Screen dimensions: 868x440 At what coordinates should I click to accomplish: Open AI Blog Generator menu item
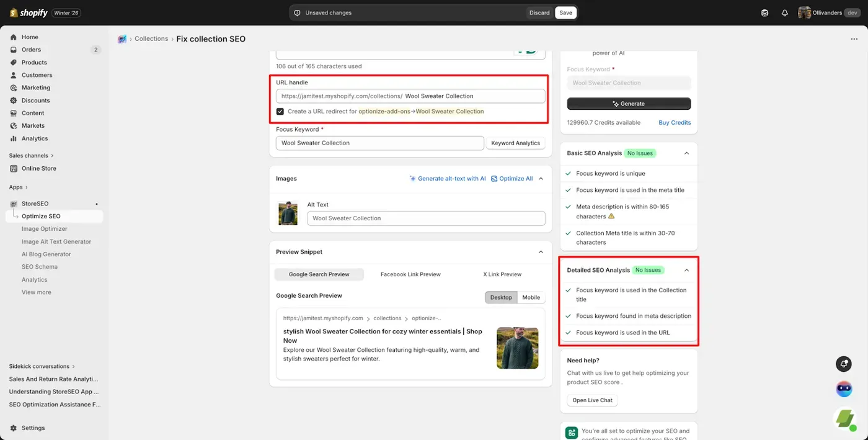pyautogui.click(x=46, y=254)
